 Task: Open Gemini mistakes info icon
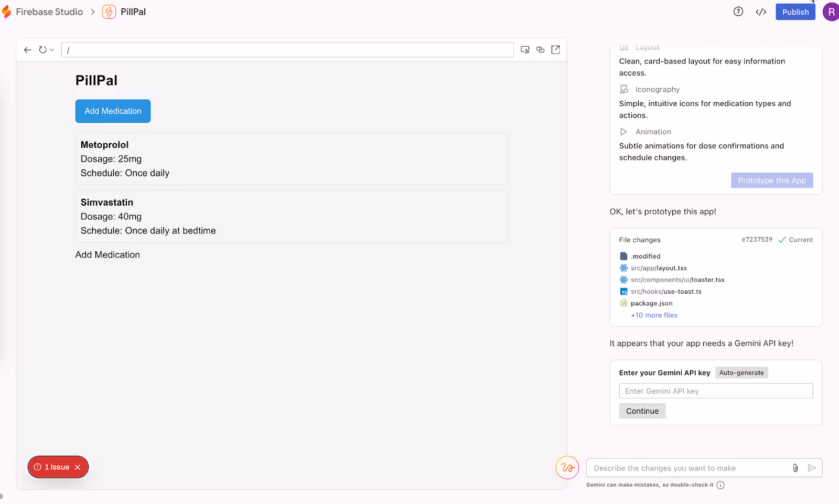720,485
